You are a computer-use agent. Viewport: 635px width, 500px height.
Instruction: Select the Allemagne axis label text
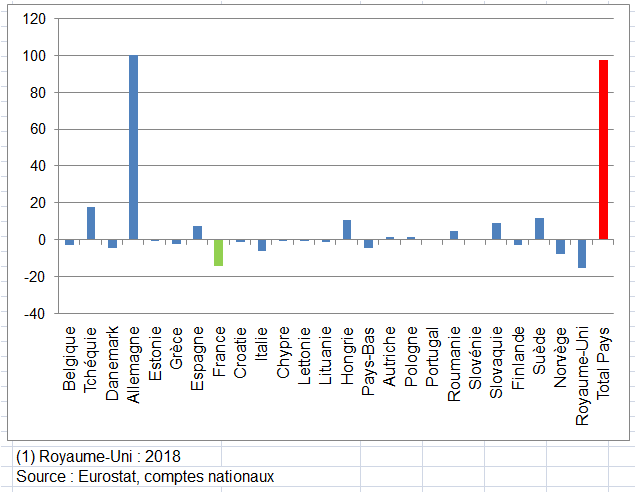tap(134, 362)
